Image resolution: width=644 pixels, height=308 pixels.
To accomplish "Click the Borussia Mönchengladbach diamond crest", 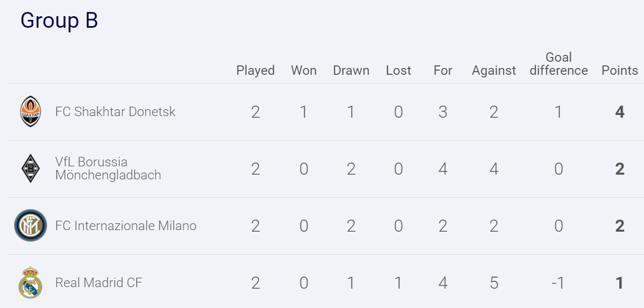I will point(30,168).
